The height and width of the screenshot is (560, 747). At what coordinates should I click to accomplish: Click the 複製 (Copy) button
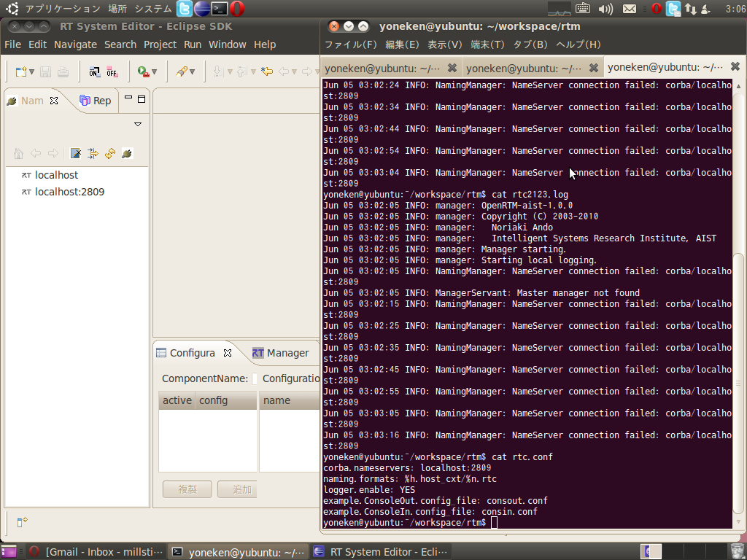(x=187, y=489)
